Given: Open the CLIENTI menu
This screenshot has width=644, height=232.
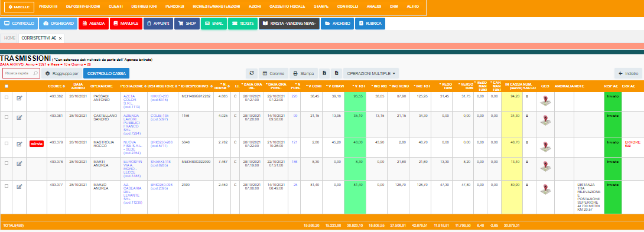Looking at the screenshot, I should click(115, 7).
